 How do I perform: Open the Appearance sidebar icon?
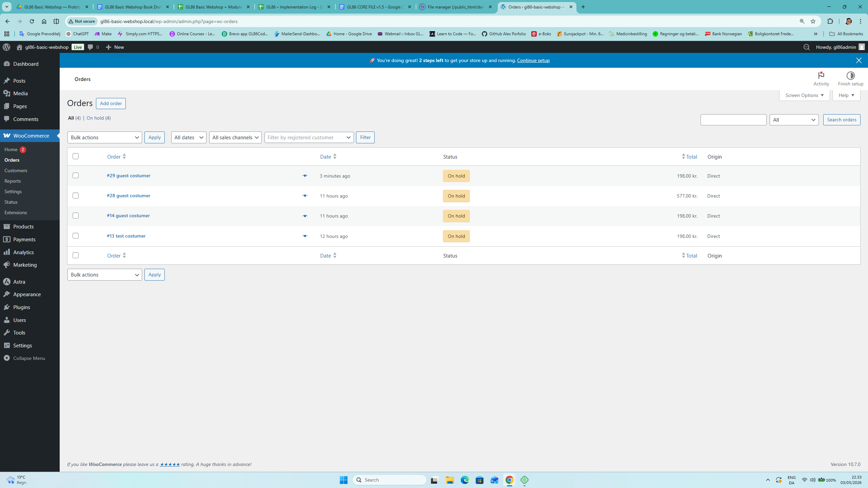pos(7,294)
